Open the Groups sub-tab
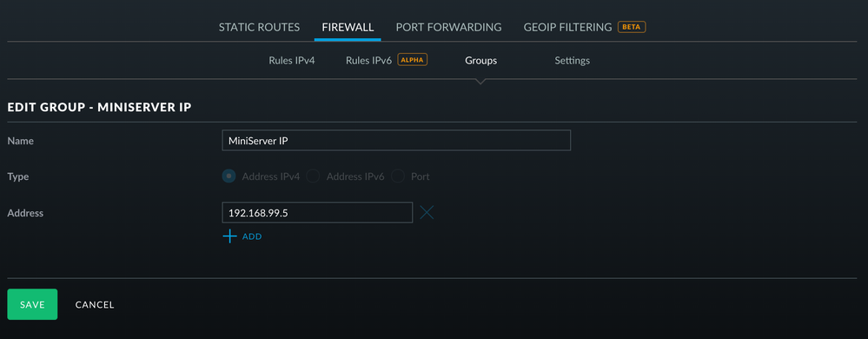This screenshot has width=868, height=339. click(480, 60)
